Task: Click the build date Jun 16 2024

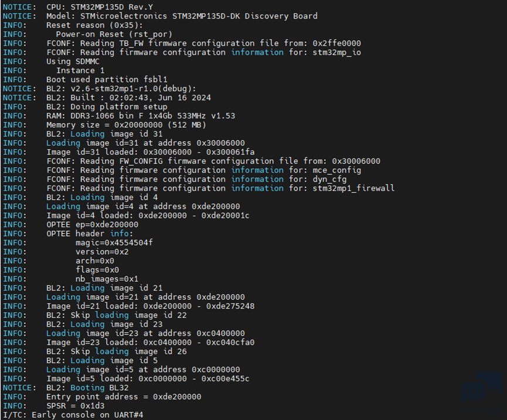Action: coord(191,98)
